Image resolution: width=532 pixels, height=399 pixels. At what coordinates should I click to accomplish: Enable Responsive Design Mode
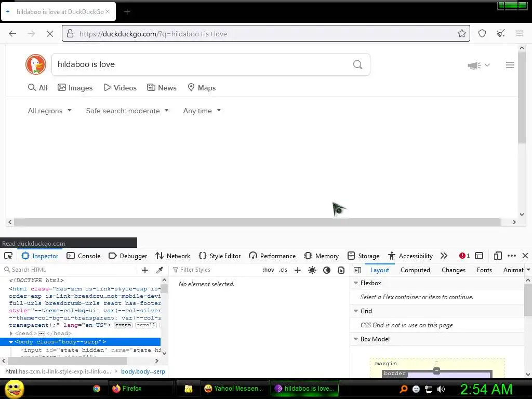coord(498,256)
